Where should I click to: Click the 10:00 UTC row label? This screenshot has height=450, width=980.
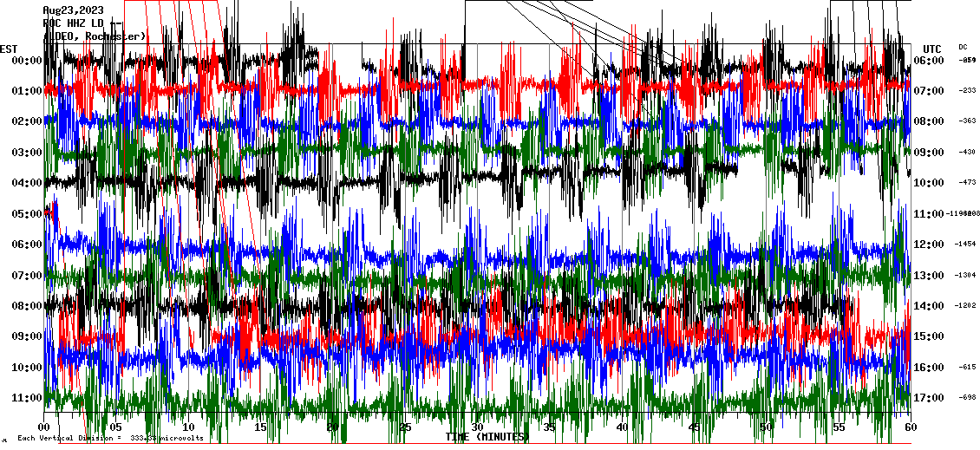931,183
